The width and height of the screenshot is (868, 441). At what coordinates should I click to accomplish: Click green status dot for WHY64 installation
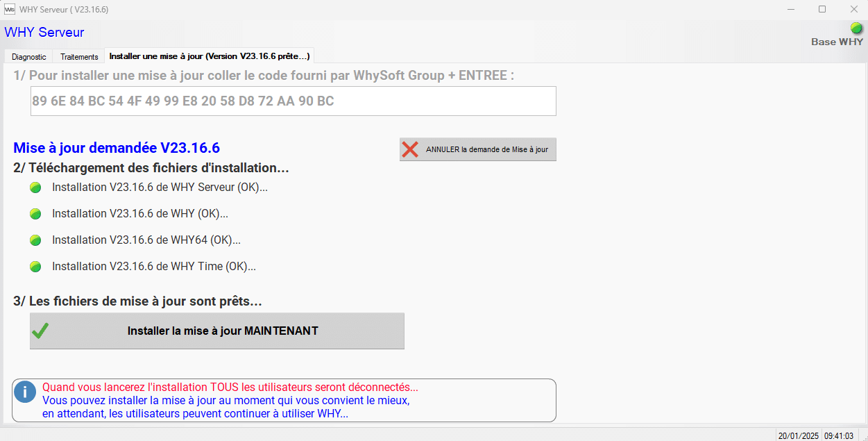pyautogui.click(x=35, y=240)
